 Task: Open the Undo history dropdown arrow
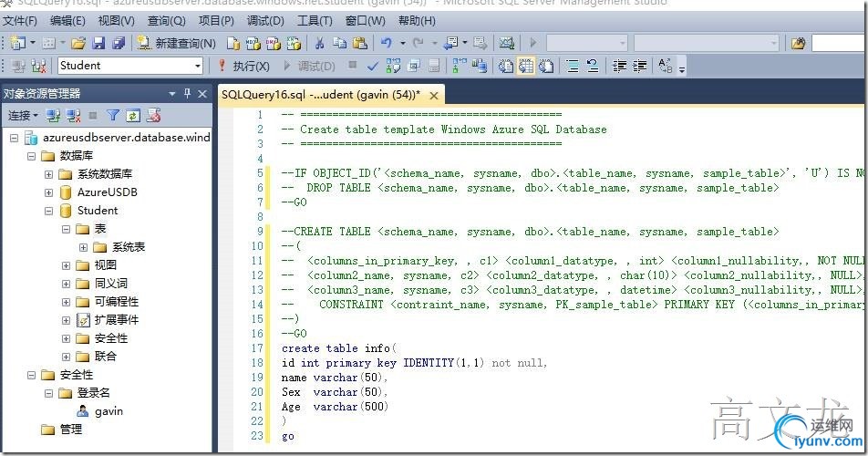[x=402, y=43]
